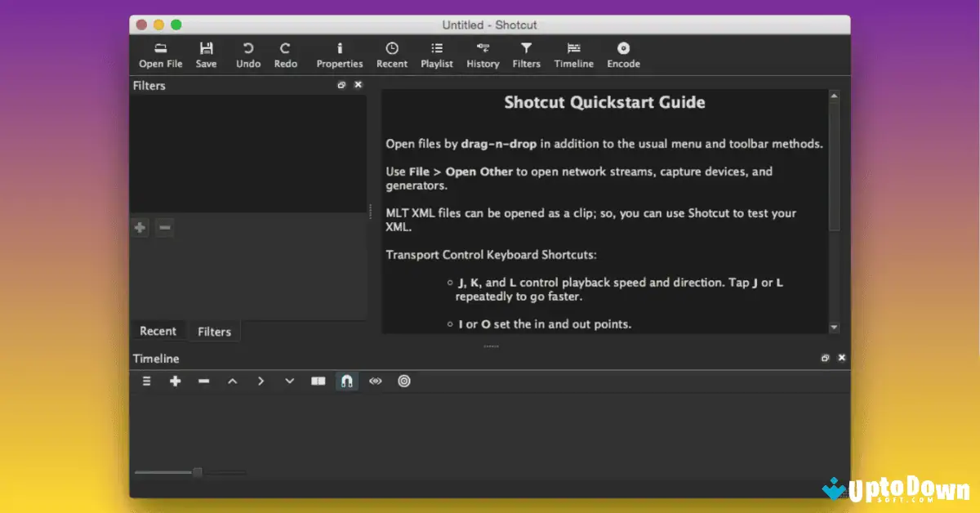Select the Filters tab

point(214,331)
